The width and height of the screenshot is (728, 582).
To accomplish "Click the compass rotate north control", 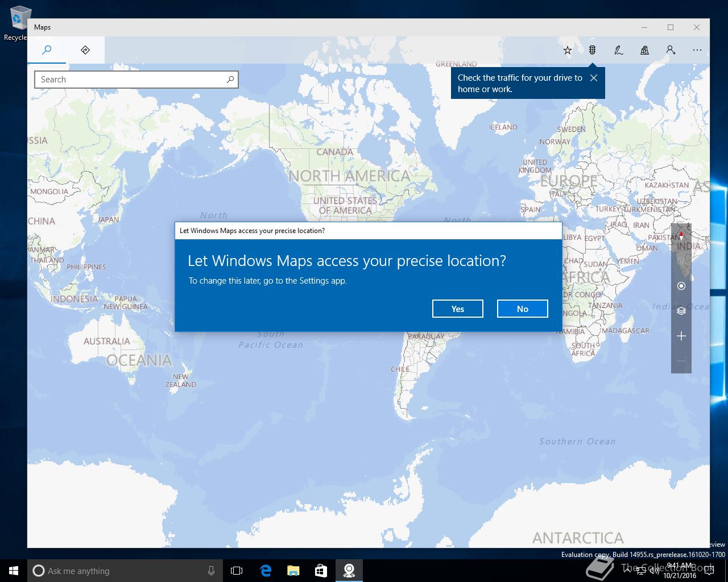I will tap(681, 235).
